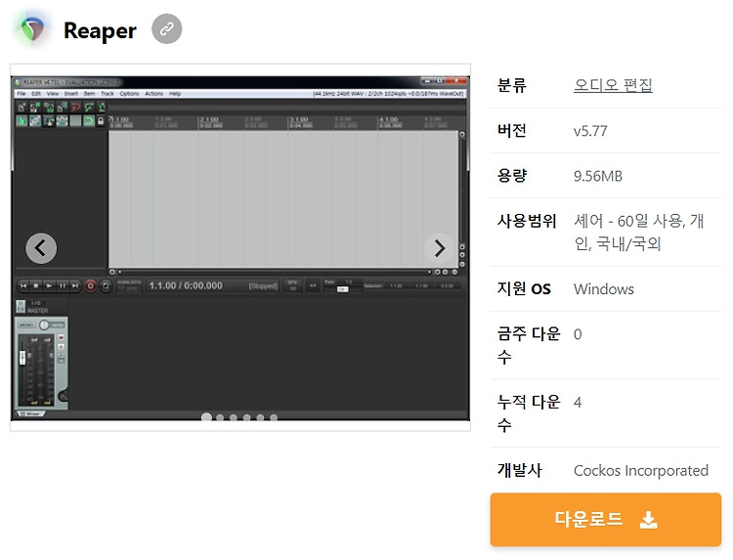
Task: Click the New Project toolbar icon
Action: [x=22, y=108]
